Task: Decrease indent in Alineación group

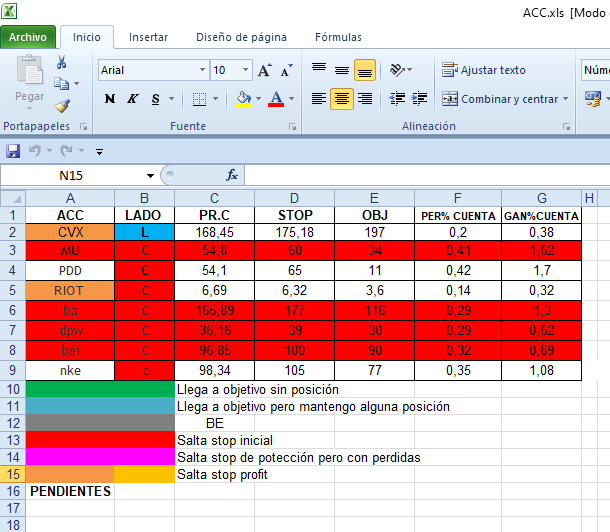Action: click(x=397, y=99)
